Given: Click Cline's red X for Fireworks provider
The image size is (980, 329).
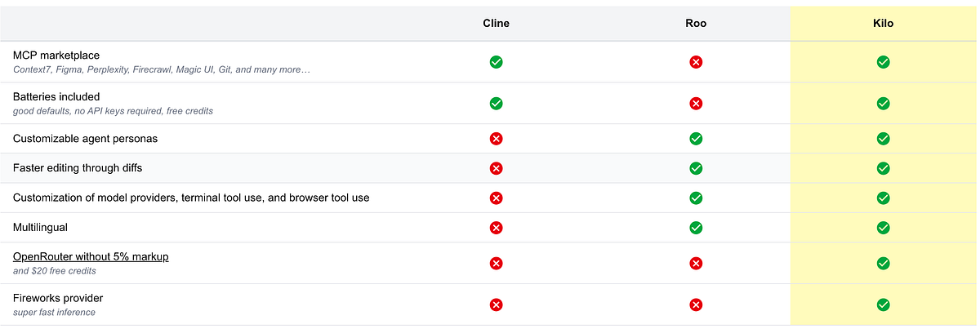Looking at the screenshot, I should (x=496, y=305).
